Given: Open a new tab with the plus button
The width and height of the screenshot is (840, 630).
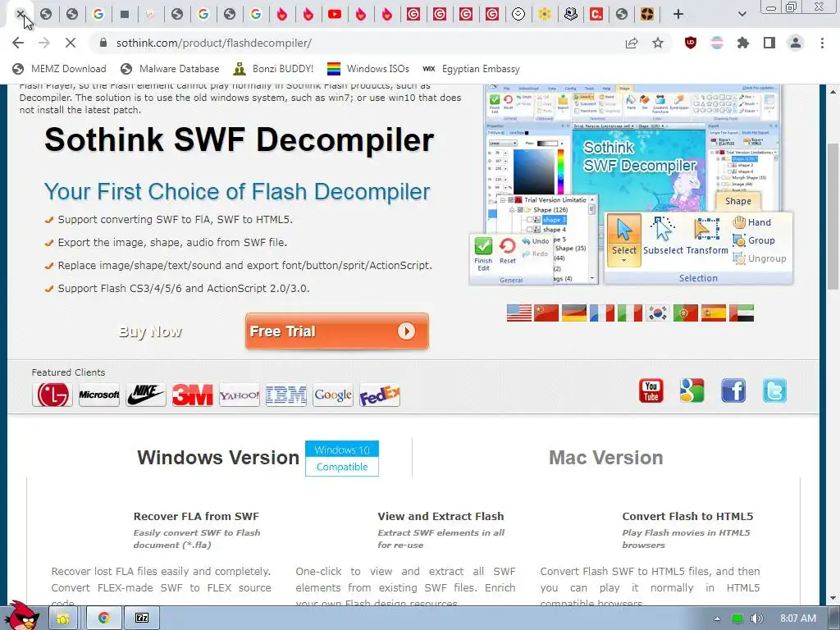Looking at the screenshot, I should [678, 14].
